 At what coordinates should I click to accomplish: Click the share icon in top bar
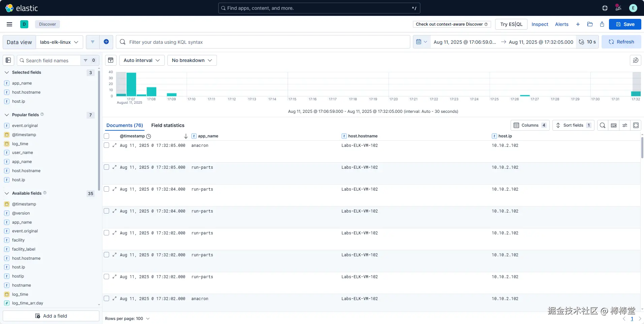click(x=602, y=24)
